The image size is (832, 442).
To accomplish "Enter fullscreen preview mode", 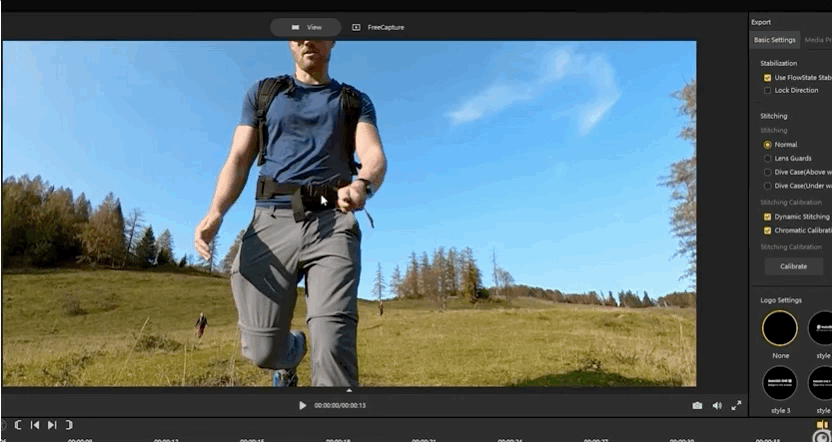I will (737, 405).
